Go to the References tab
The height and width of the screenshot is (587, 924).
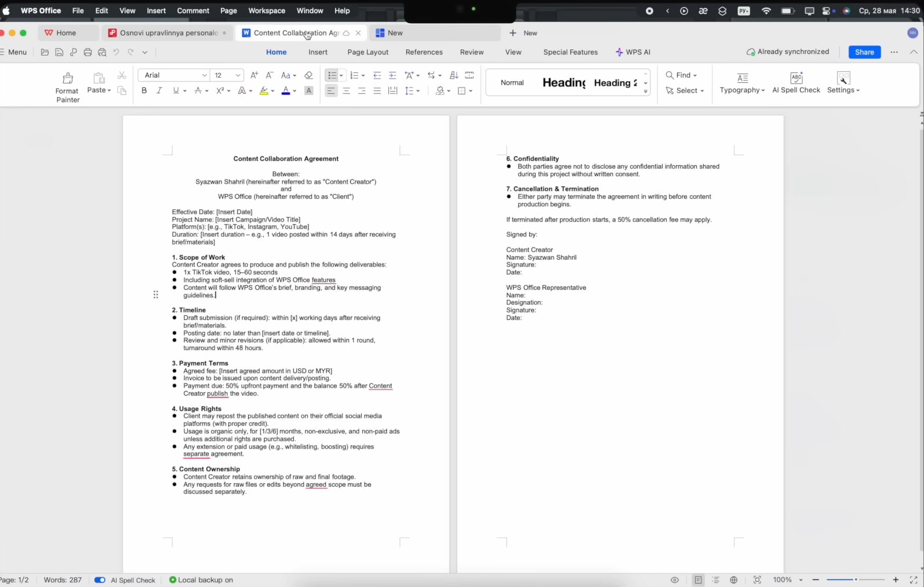[424, 52]
